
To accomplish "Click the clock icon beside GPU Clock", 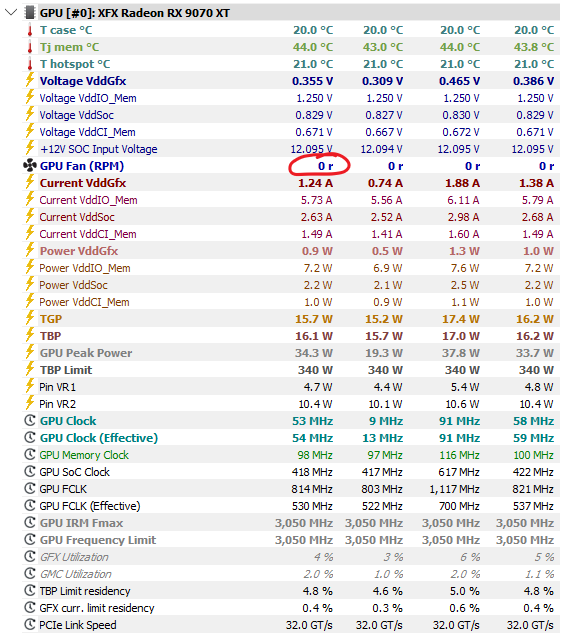I will click(30, 421).
